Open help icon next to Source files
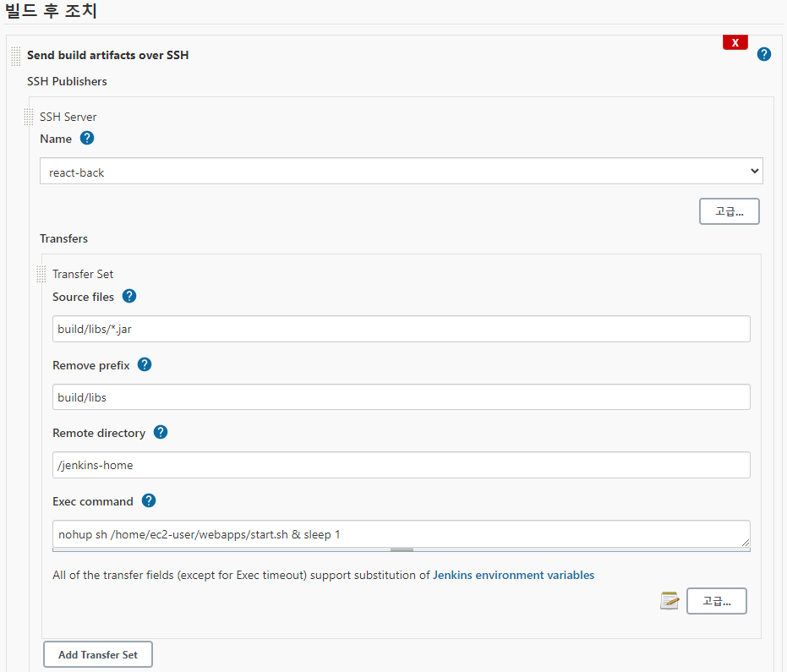Screen dimensions: 787x672 129,296
